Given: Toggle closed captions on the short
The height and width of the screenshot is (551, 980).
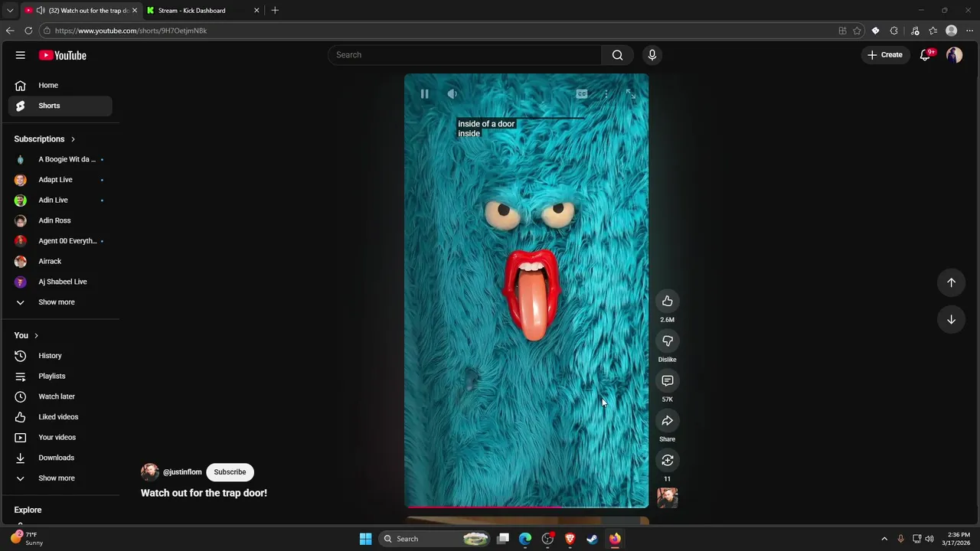Looking at the screenshot, I should 582,93.
